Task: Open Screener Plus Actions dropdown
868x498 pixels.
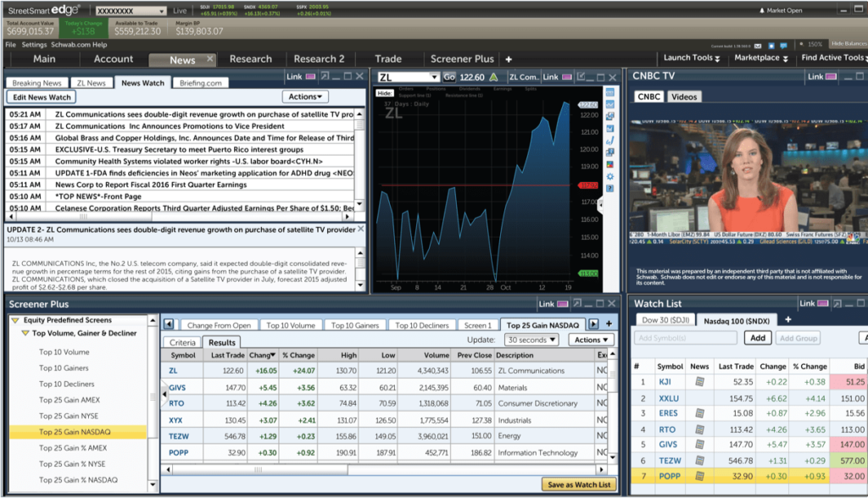Action: pos(591,340)
